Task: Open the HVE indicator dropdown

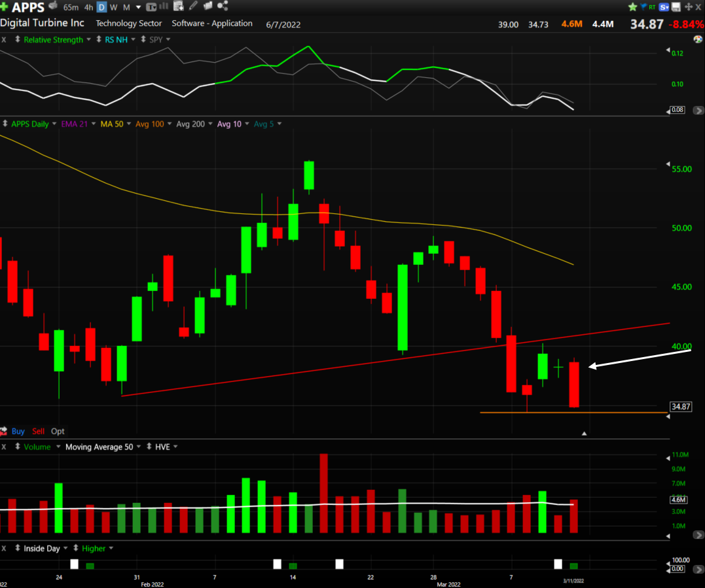Action: pos(175,447)
